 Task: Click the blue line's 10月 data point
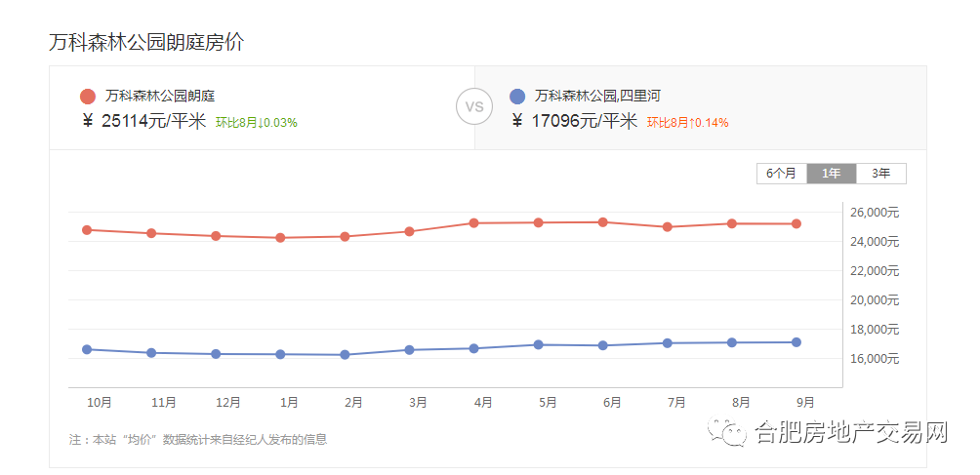click(87, 349)
